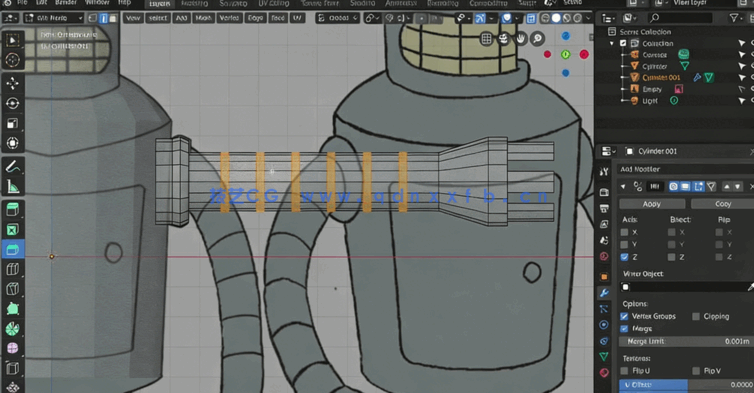
Task: Enable the Clipping checkbox
Action: (696, 316)
